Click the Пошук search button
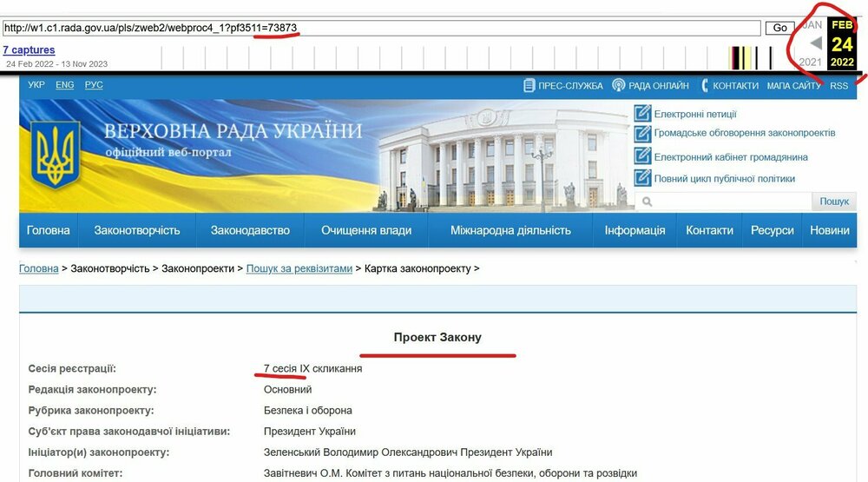Viewport: 868px width, 482px height. (x=833, y=201)
